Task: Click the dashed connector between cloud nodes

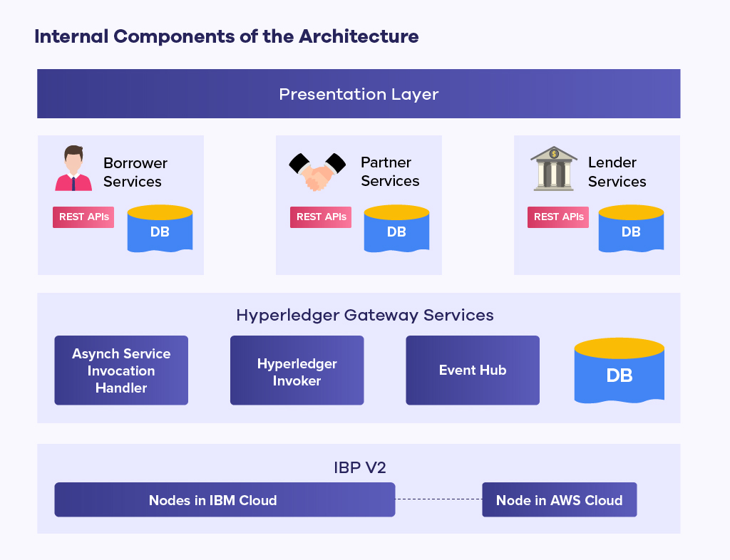Action: coord(438,499)
